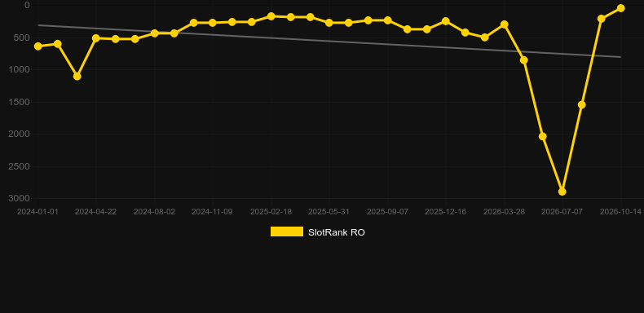Select the data point above 2025-09-07
Screen dimensions: 644x313
[388, 20]
